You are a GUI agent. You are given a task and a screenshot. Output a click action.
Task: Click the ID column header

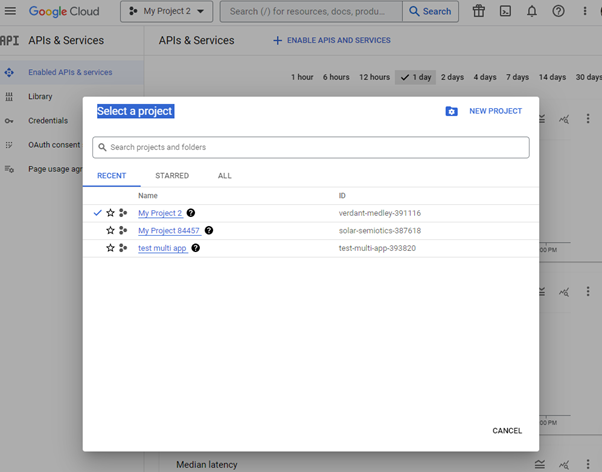(x=342, y=196)
